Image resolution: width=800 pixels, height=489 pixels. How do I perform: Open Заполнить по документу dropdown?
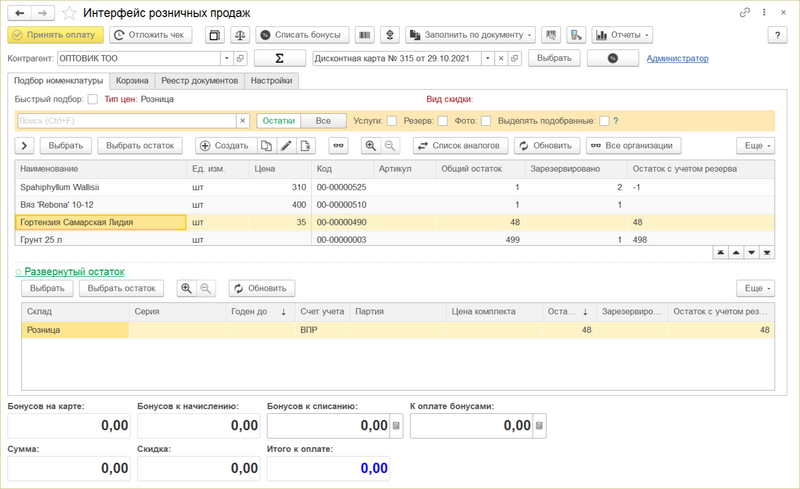470,35
